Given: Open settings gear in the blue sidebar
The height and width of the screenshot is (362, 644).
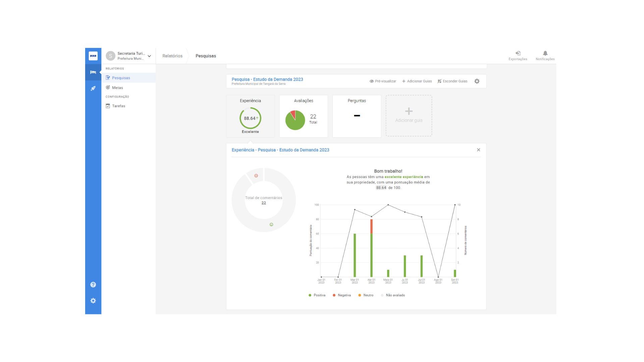Looking at the screenshot, I should point(93,301).
